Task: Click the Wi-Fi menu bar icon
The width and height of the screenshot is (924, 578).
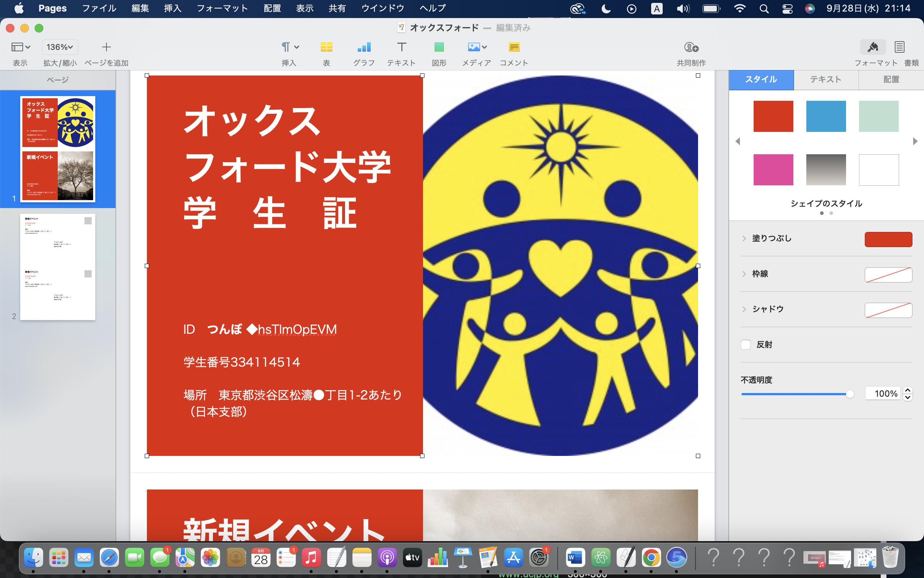Action: tap(740, 8)
